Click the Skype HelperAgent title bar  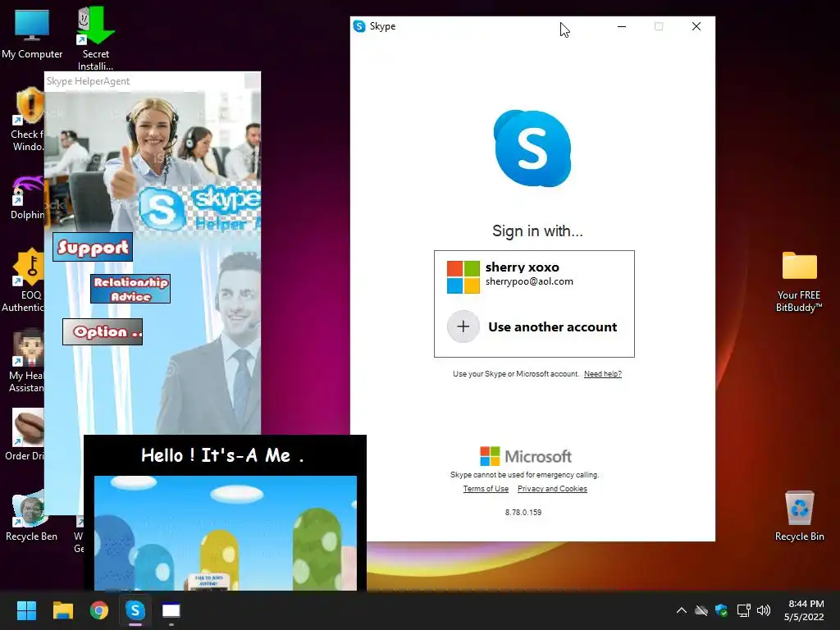coord(144,81)
